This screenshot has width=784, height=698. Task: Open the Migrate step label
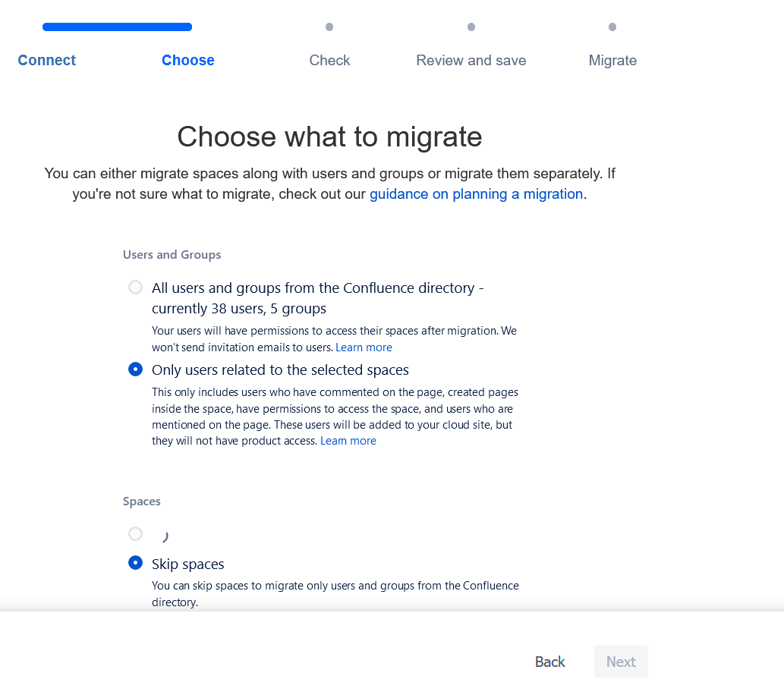click(612, 60)
